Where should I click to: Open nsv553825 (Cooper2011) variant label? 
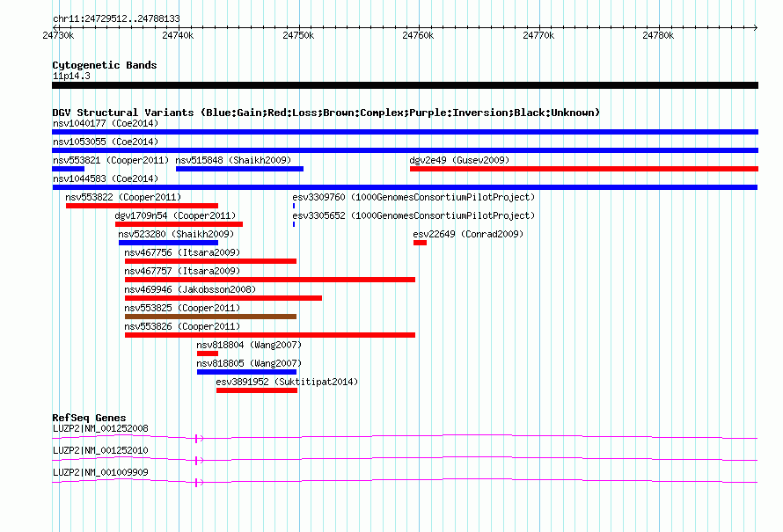coord(182,308)
